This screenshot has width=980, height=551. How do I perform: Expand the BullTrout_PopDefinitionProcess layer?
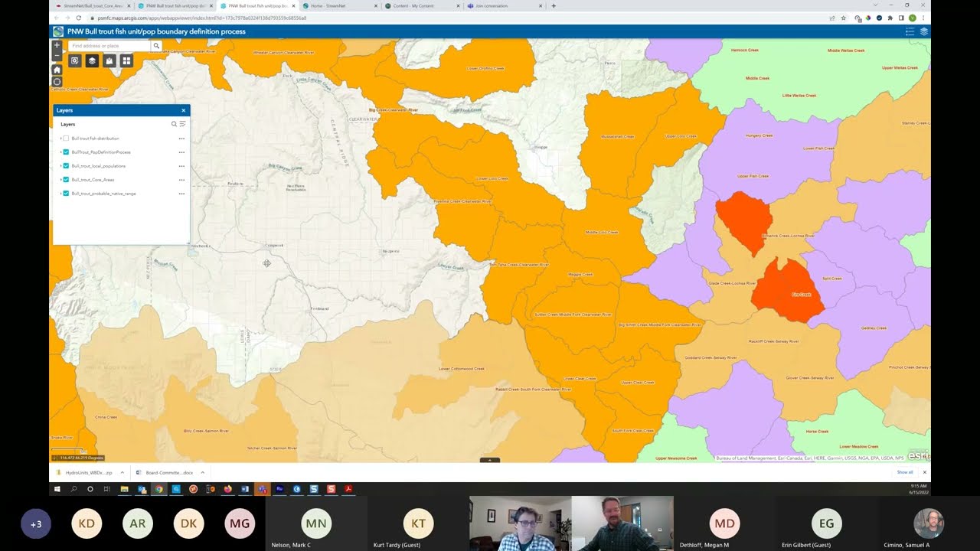point(60,152)
